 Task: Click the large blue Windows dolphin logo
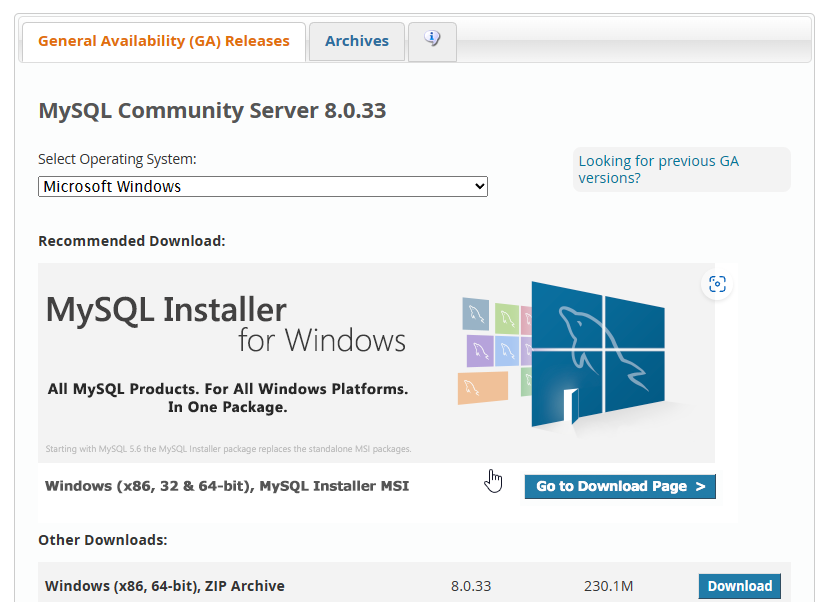598,354
